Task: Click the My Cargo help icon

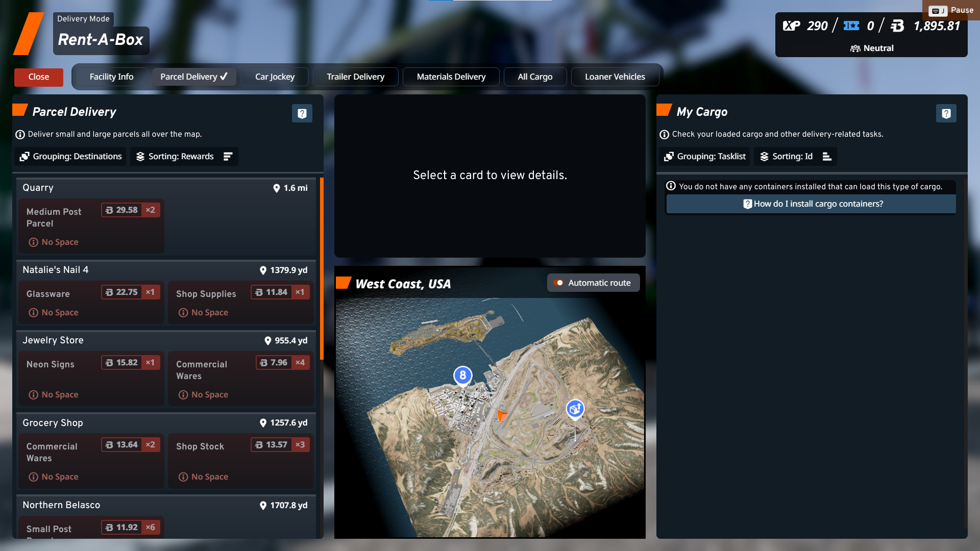Action: point(946,113)
